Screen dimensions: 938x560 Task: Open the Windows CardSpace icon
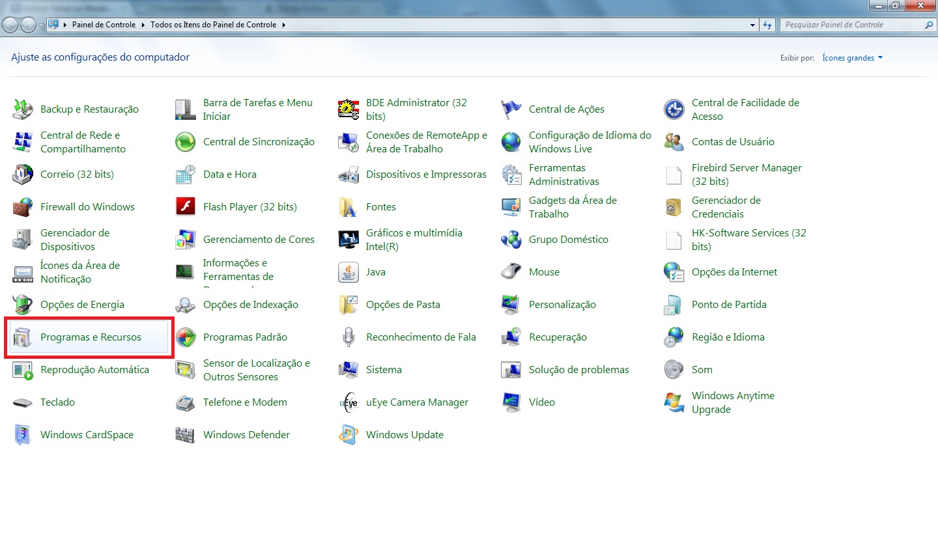tap(23, 435)
